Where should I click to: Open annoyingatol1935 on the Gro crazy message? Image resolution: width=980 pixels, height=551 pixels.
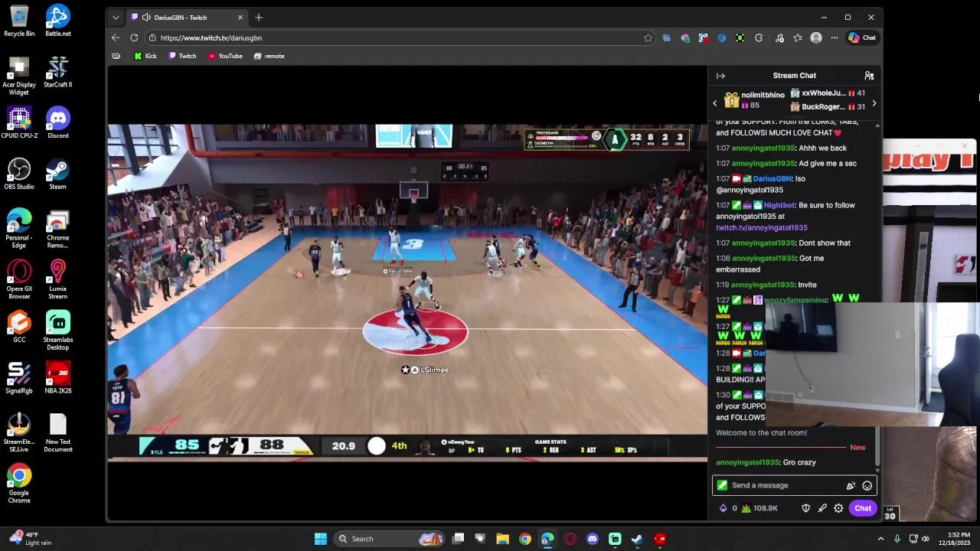(x=748, y=462)
